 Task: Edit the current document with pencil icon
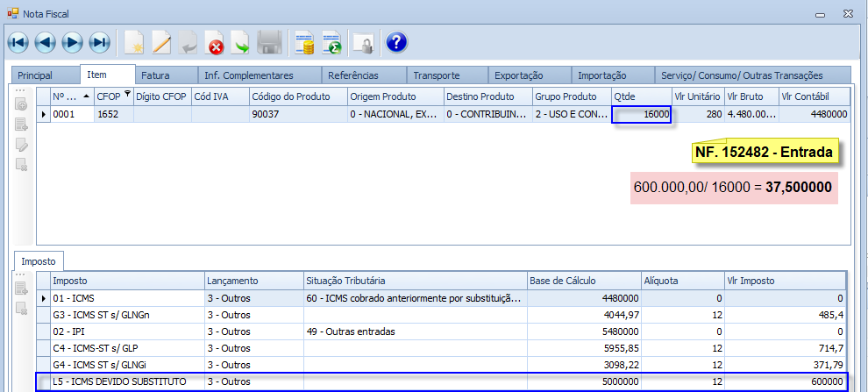pos(161,43)
